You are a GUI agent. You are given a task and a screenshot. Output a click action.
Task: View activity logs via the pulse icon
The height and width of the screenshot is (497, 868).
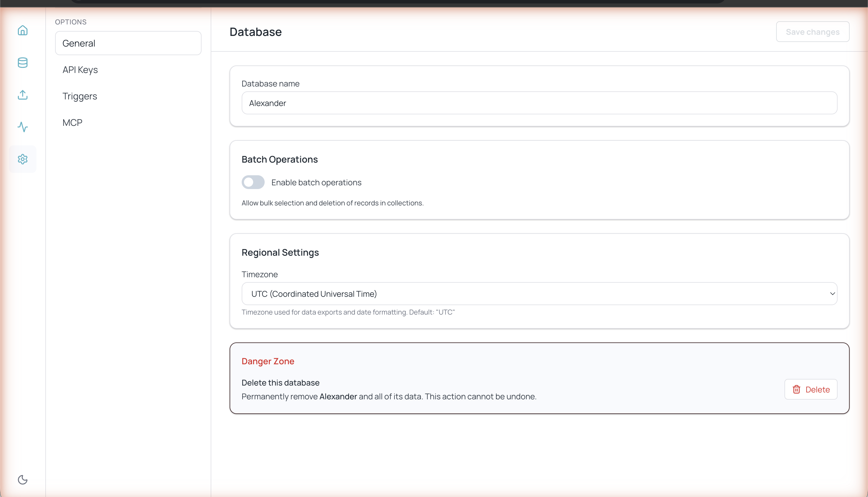click(22, 127)
